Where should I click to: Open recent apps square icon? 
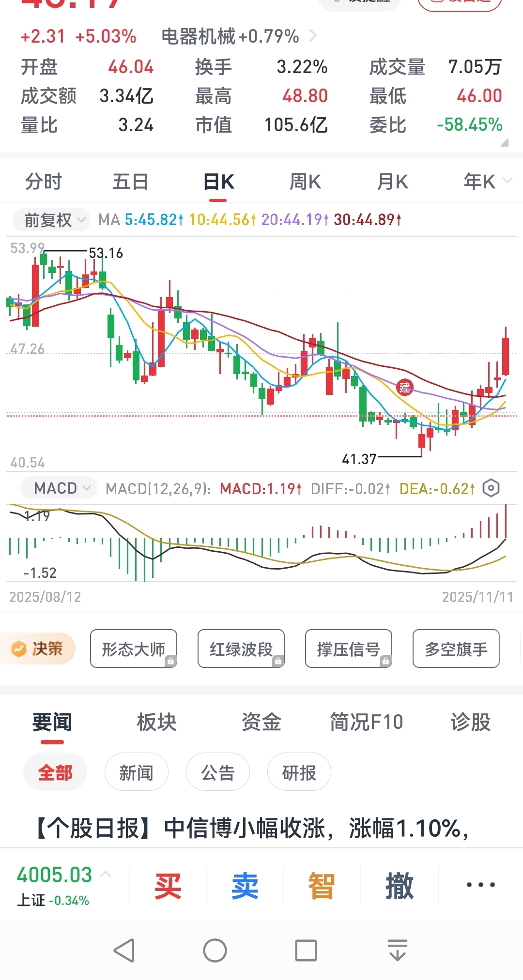pyautogui.click(x=306, y=950)
